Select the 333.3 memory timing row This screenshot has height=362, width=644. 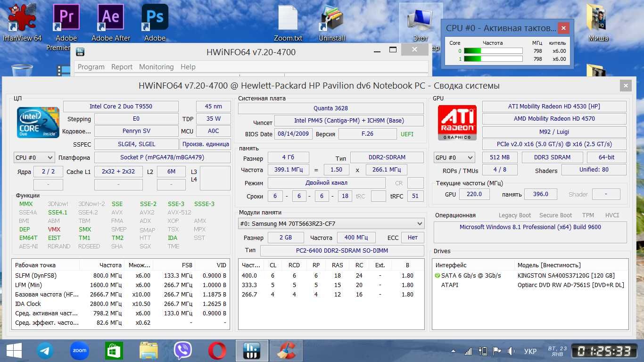(x=331, y=285)
